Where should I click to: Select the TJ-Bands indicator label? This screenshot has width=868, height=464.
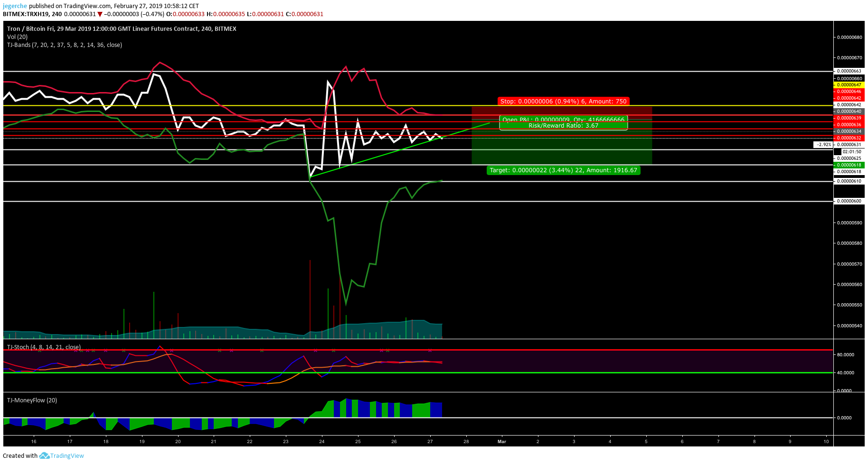point(65,45)
